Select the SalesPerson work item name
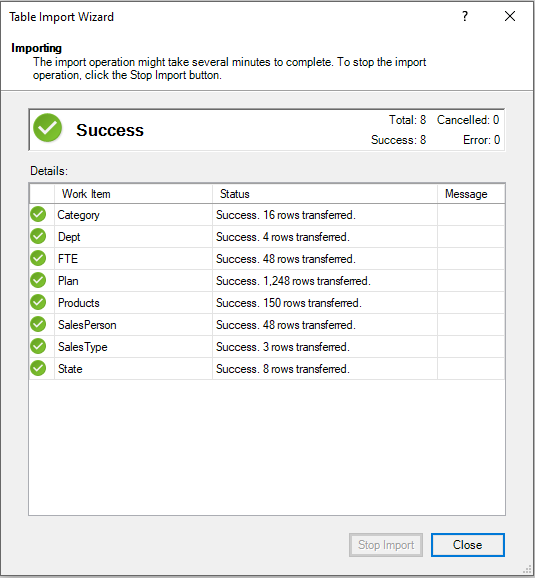 (87, 325)
